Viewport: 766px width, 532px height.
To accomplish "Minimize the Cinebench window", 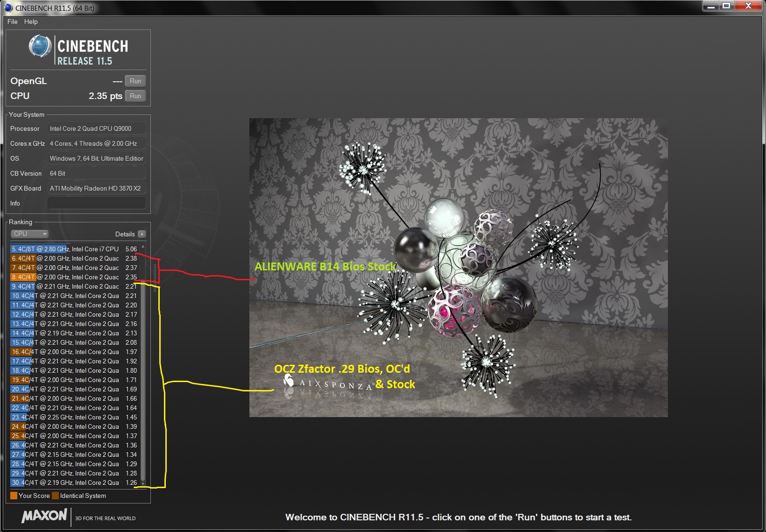I will click(710, 6).
